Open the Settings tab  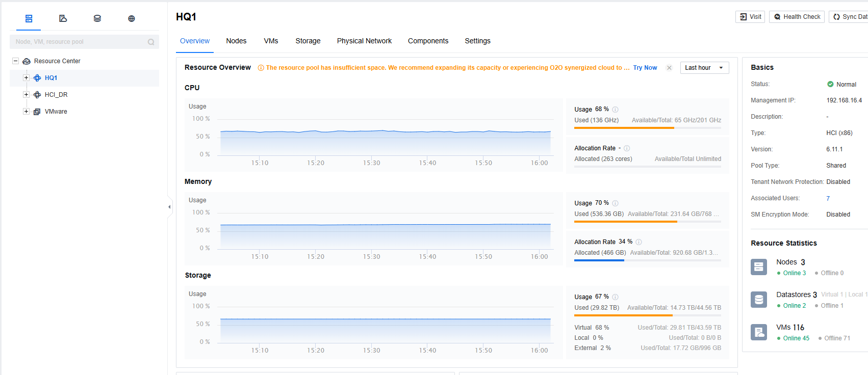point(477,41)
